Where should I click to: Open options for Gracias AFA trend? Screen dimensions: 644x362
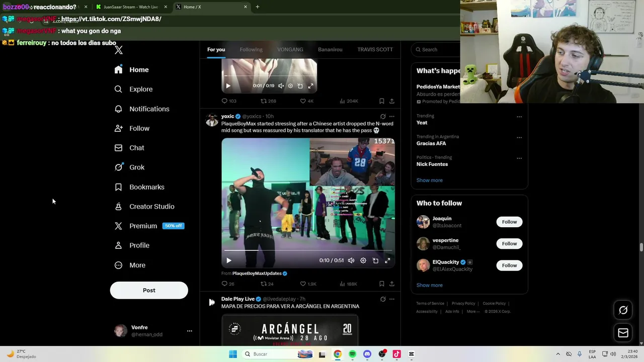point(519,137)
